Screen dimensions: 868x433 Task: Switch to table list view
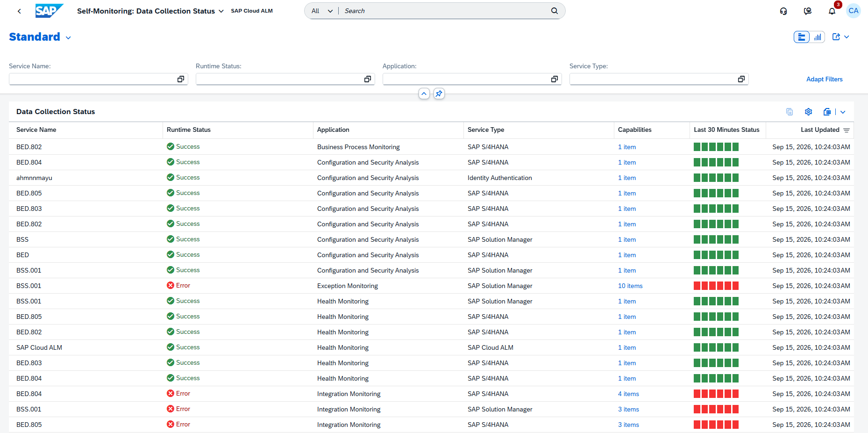[802, 37]
